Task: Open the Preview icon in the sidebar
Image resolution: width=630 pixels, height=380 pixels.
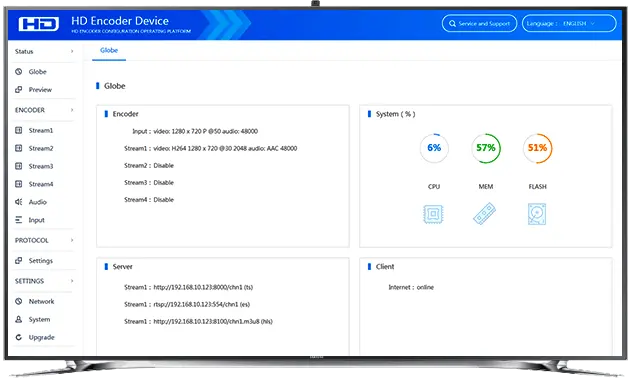Action: [x=18, y=90]
